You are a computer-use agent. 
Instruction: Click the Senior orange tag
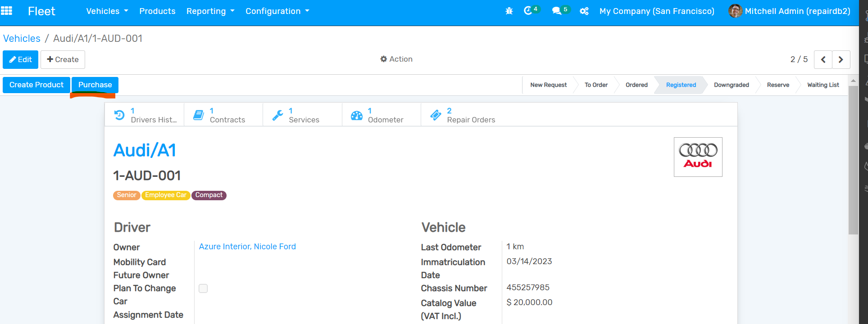point(126,195)
